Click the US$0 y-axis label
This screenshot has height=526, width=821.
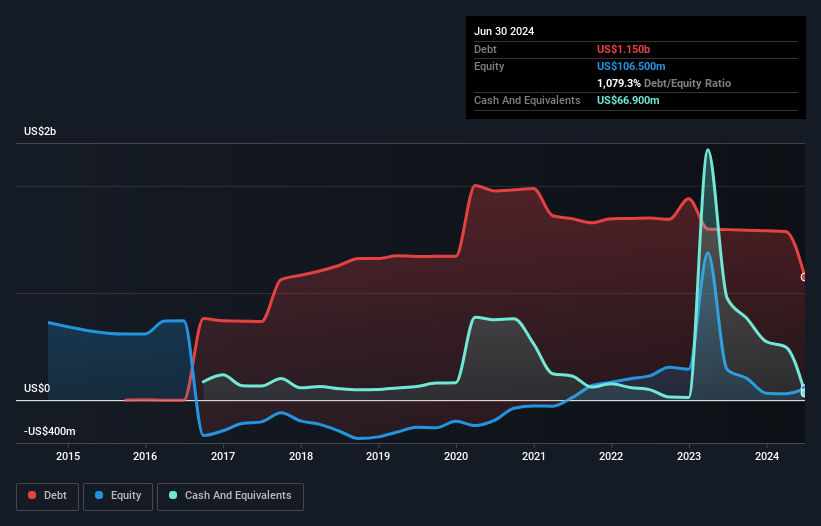click(x=37, y=388)
